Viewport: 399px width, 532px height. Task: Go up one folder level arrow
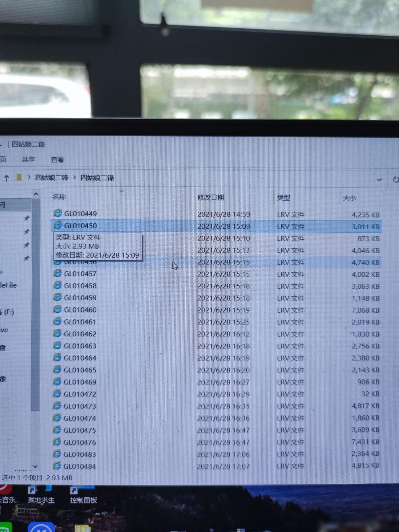(x=6, y=178)
